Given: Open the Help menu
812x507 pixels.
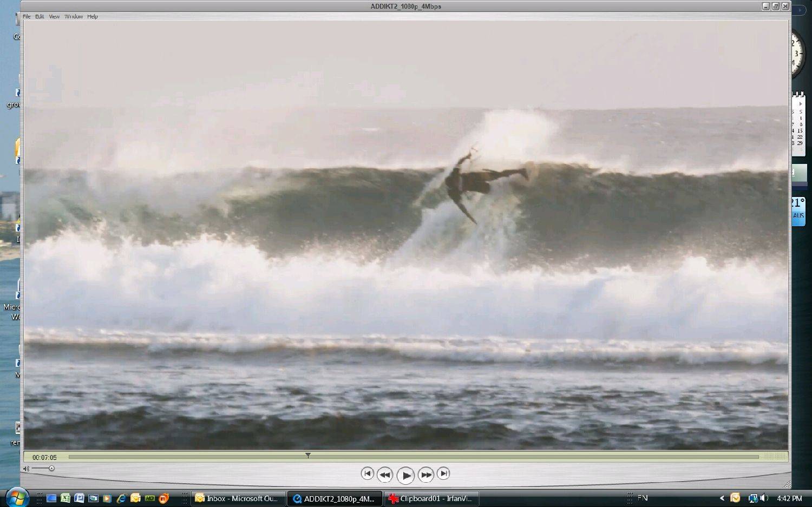Looking at the screenshot, I should [93, 17].
